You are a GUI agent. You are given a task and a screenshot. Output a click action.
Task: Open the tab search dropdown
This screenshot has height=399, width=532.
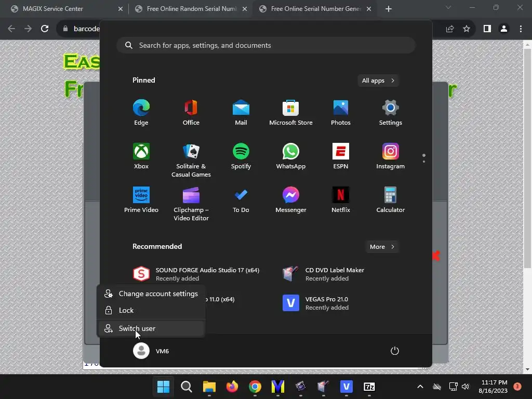point(448,7)
